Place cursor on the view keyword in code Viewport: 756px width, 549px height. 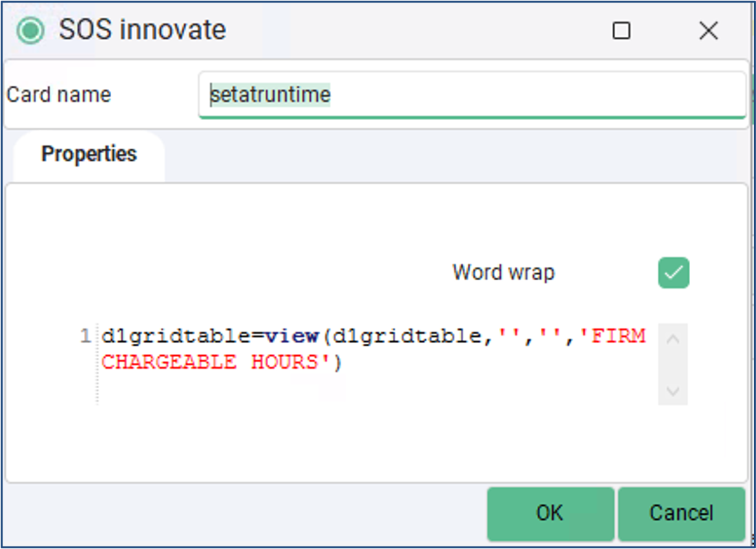(296, 336)
